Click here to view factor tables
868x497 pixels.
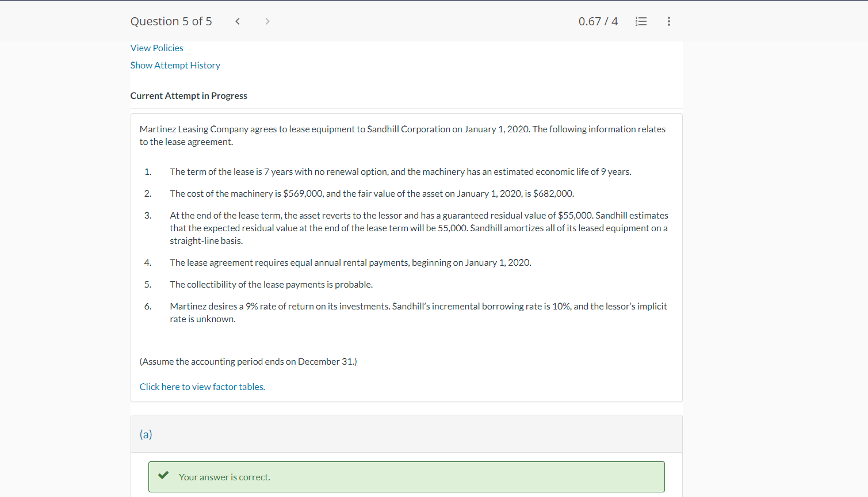click(202, 386)
